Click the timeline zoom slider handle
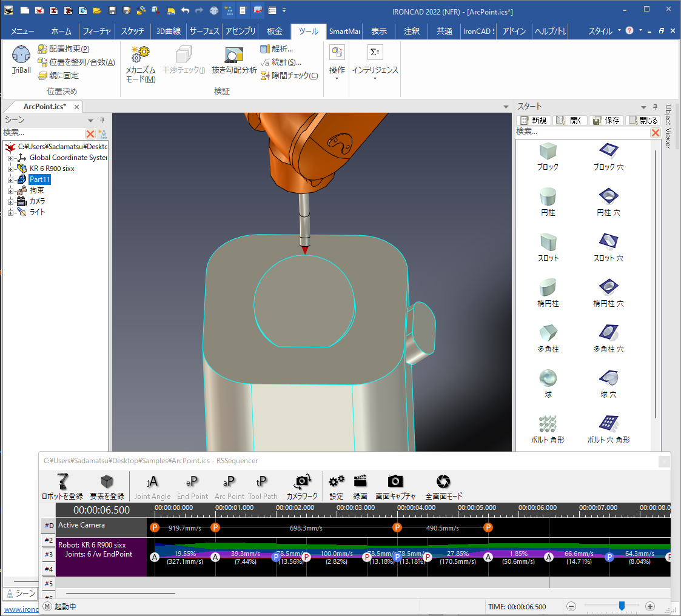Screen dimensions: 681x616 pos(622,606)
